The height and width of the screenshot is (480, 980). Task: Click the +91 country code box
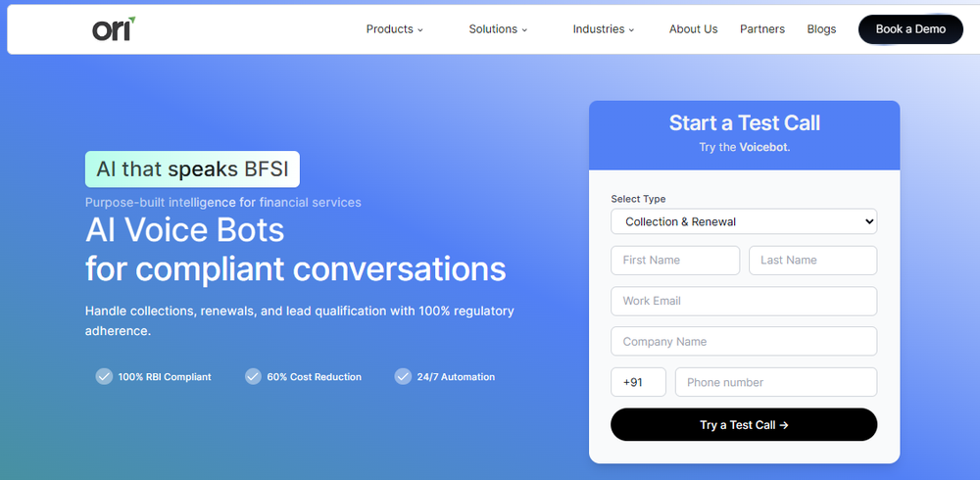(638, 382)
